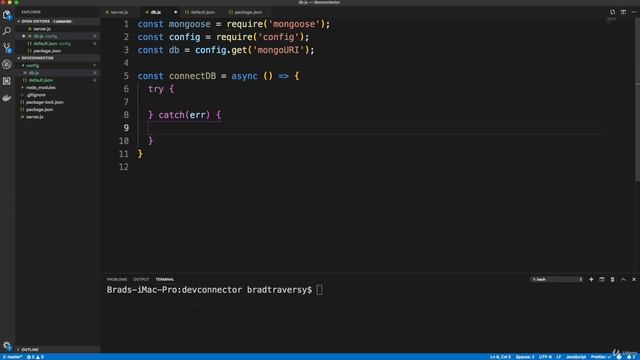Split the terminal panel
Viewport: 640px width, 360px height.
(602, 280)
